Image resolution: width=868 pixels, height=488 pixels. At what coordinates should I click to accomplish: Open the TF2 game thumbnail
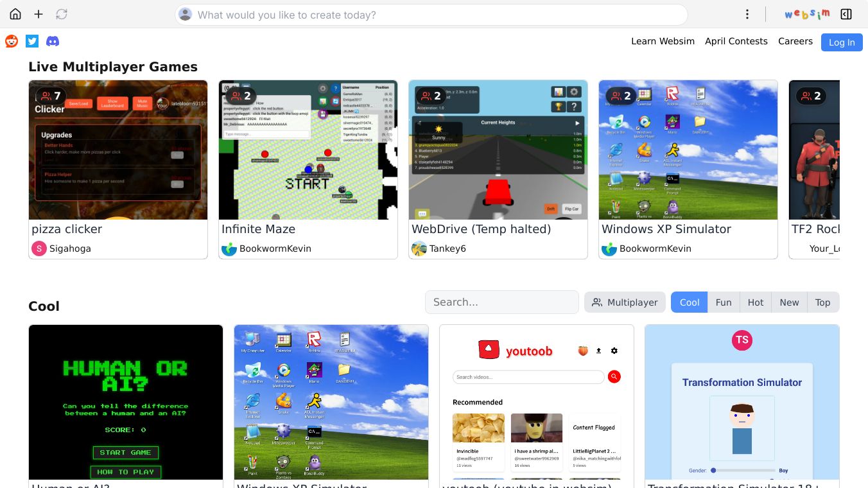(814, 150)
